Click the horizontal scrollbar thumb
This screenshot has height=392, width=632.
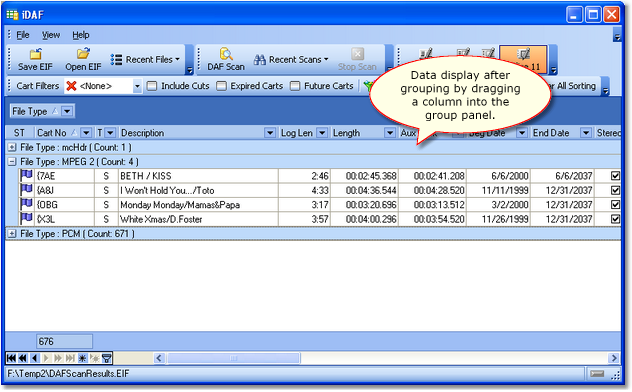point(234,358)
